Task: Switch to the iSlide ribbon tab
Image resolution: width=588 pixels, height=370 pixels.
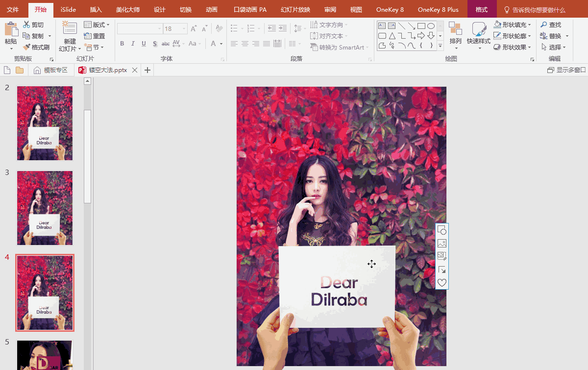Action: tap(68, 10)
